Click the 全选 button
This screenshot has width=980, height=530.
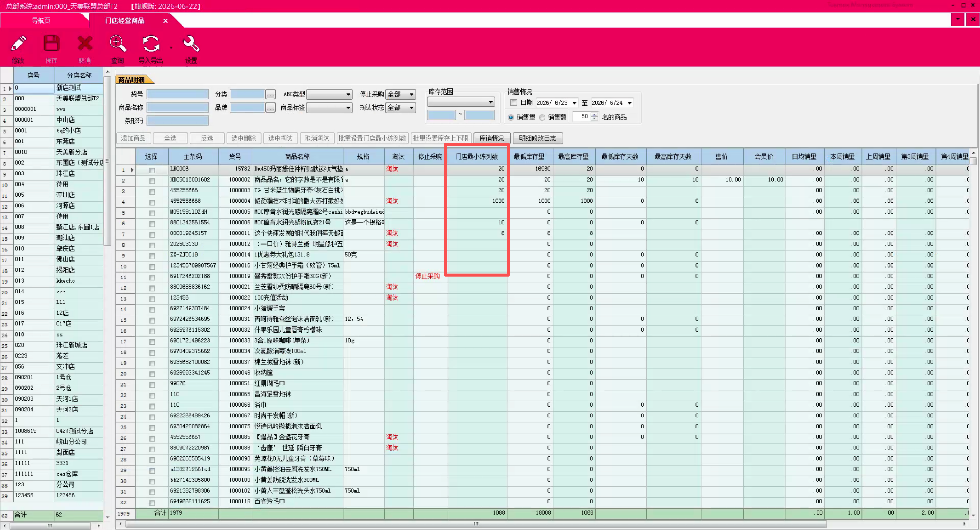(170, 138)
